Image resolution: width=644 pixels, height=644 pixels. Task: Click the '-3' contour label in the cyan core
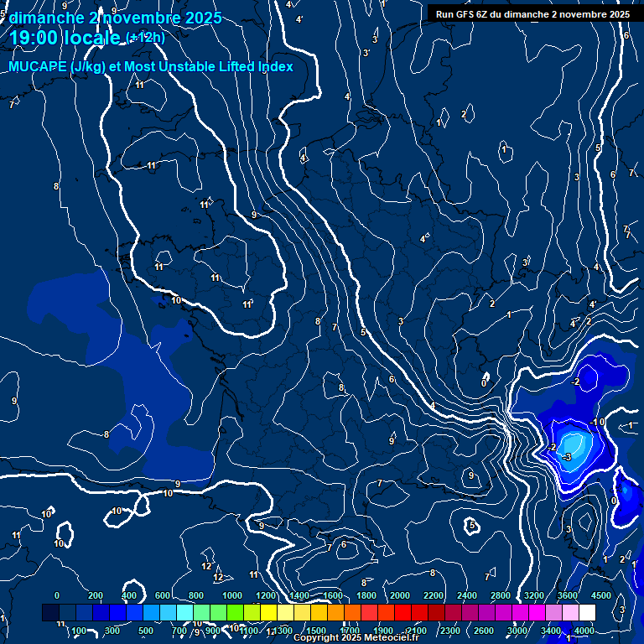click(x=566, y=457)
